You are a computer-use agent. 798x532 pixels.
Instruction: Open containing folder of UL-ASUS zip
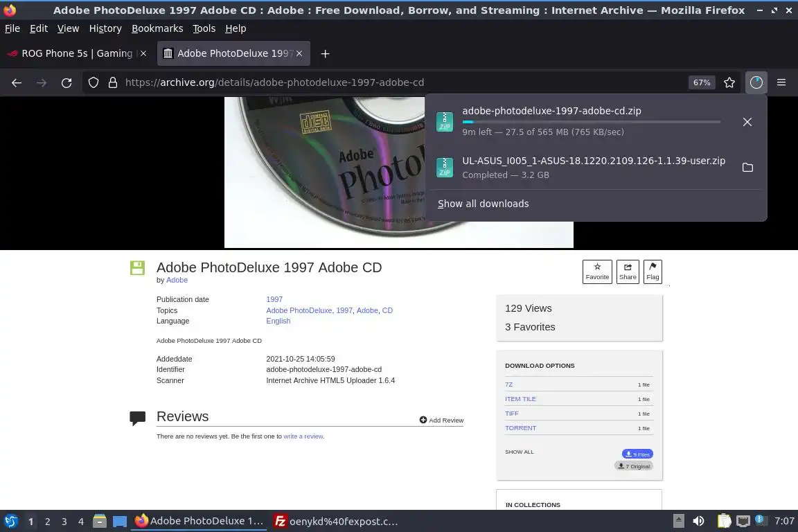pos(747,168)
